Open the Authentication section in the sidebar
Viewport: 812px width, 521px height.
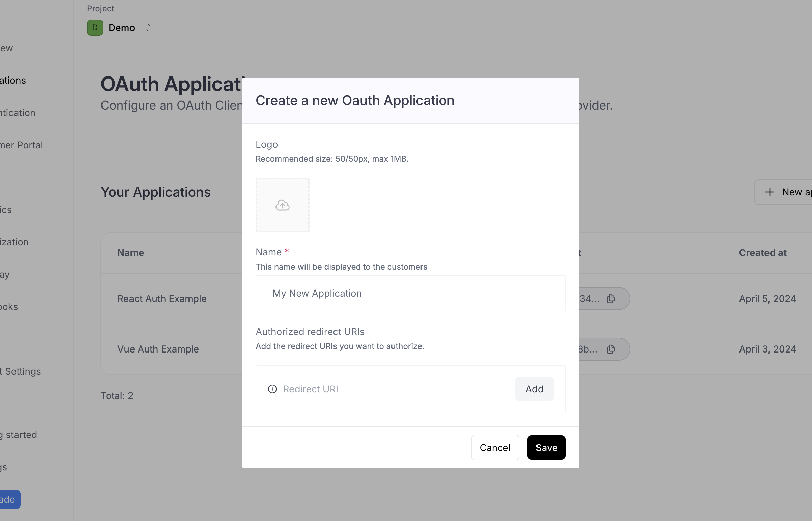[x=17, y=112]
